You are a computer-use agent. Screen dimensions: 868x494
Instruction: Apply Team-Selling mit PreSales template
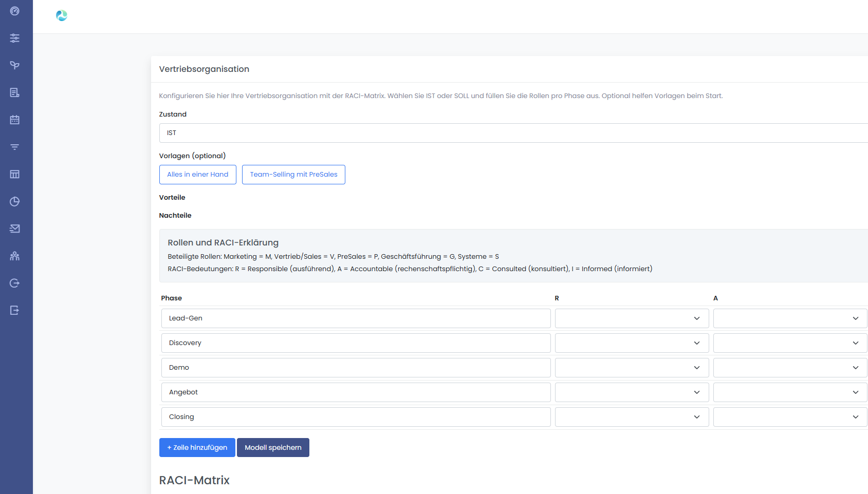(293, 175)
